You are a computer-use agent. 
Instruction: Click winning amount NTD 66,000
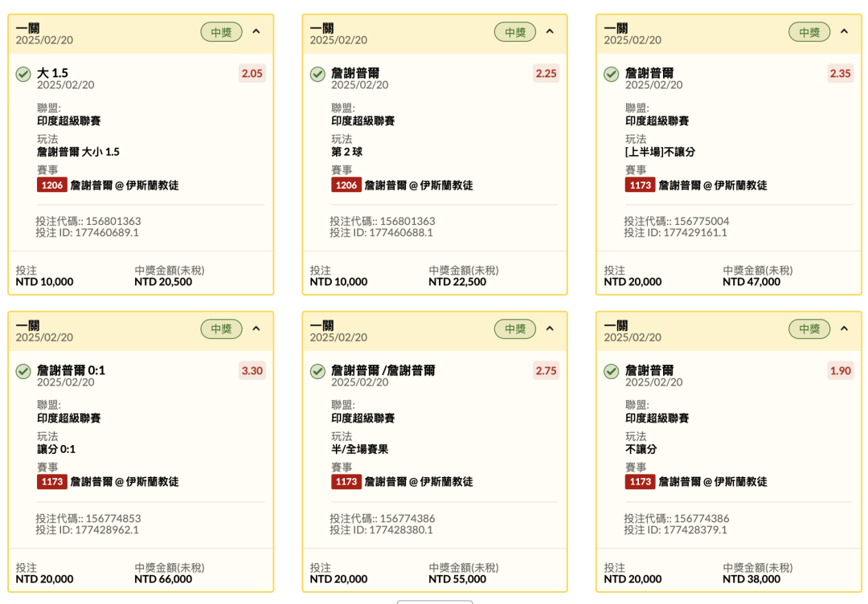pyautogui.click(x=163, y=579)
